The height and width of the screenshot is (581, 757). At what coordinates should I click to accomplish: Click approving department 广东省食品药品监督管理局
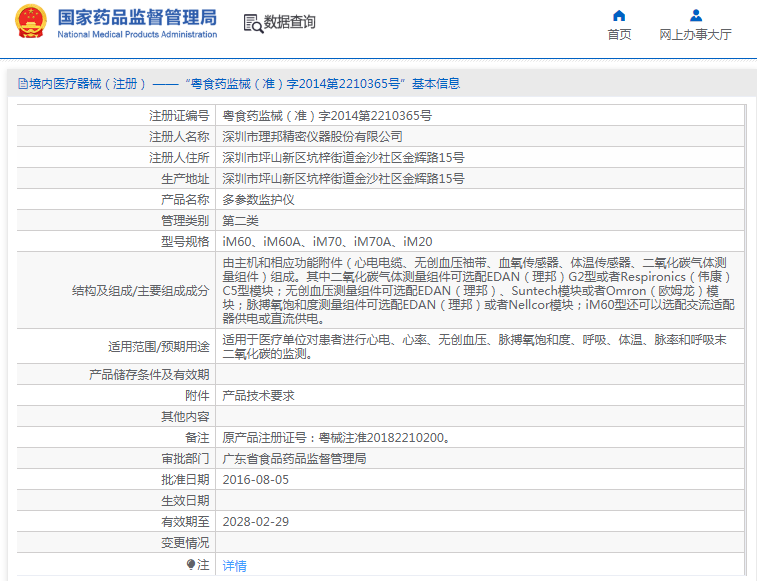pos(294,458)
